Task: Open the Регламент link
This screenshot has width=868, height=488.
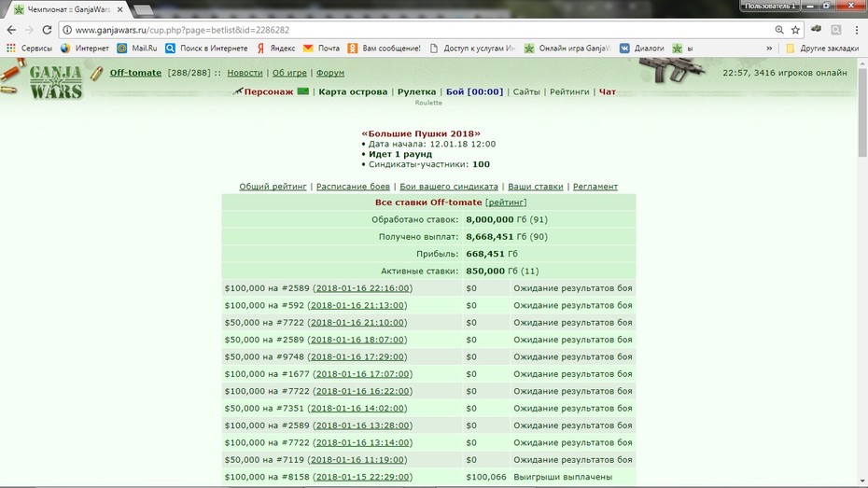Action: point(595,187)
